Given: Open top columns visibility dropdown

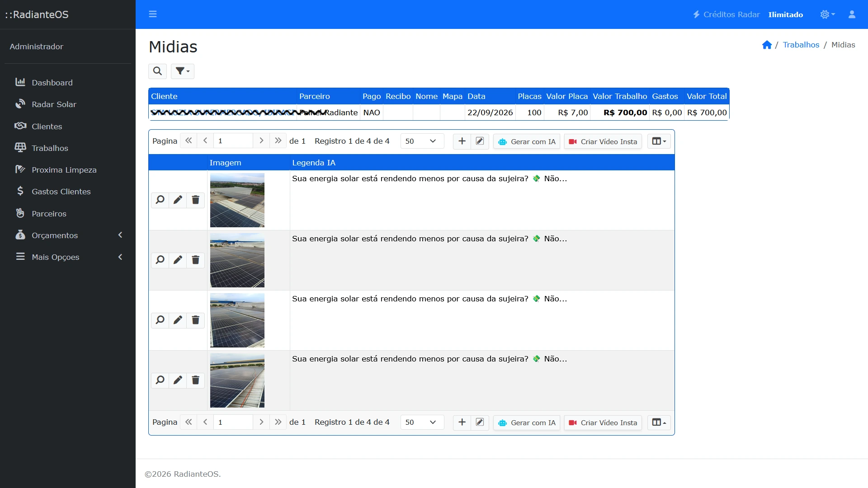Looking at the screenshot, I should 659,141.
